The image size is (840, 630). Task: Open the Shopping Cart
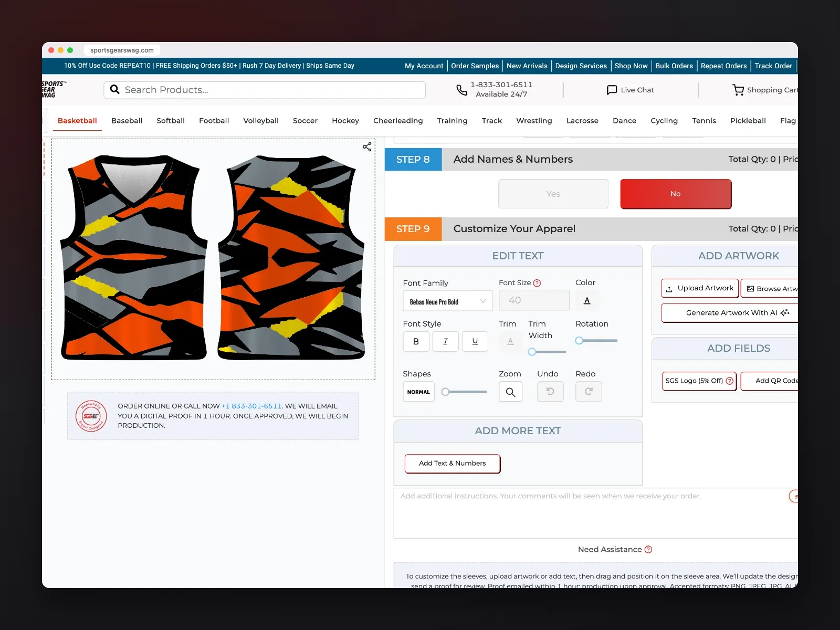765,90
